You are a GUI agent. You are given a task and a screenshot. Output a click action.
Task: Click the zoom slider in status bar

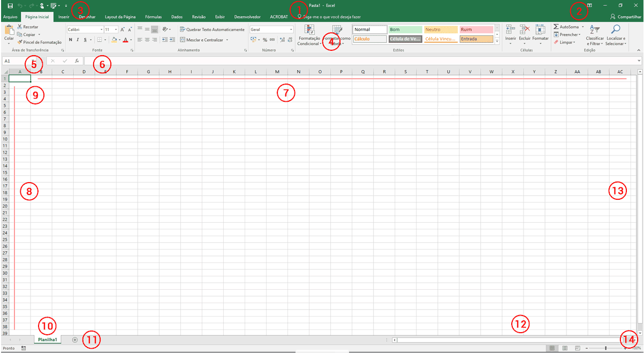pyautogui.click(x=605, y=348)
